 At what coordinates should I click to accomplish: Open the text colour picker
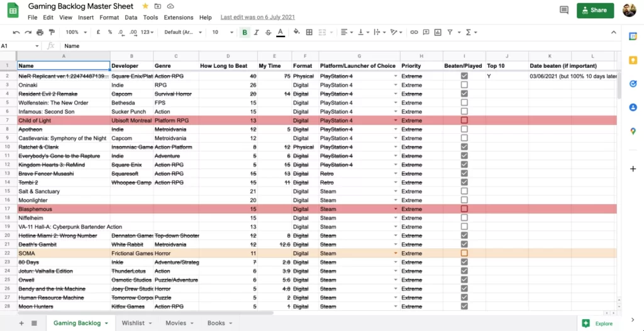pyautogui.click(x=280, y=32)
